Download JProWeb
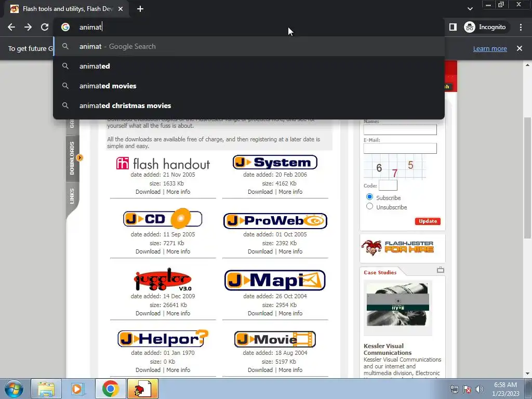Image resolution: width=532 pixels, height=399 pixels. point(260,251)
